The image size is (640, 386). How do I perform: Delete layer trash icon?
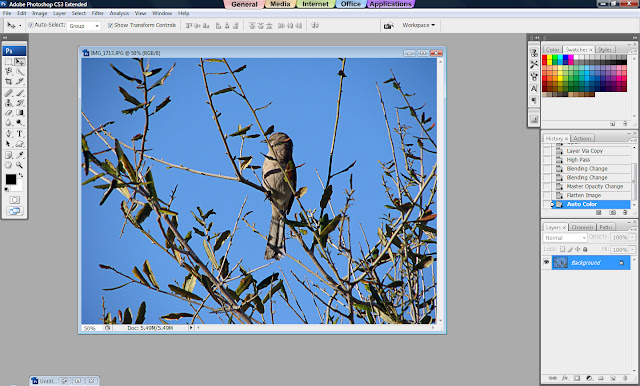[x=625, y=378]
